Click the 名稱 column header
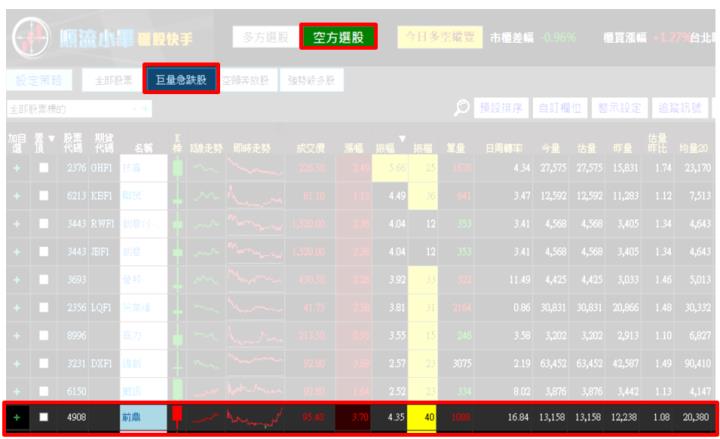This screenshot has height=439, width=720. 143,148
